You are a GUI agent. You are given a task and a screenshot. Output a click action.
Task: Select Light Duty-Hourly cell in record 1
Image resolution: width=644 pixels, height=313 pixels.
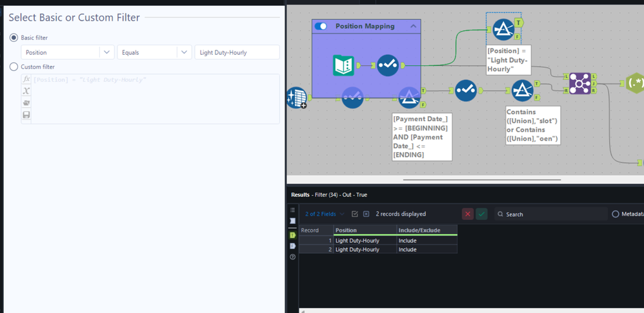(365, 240)
